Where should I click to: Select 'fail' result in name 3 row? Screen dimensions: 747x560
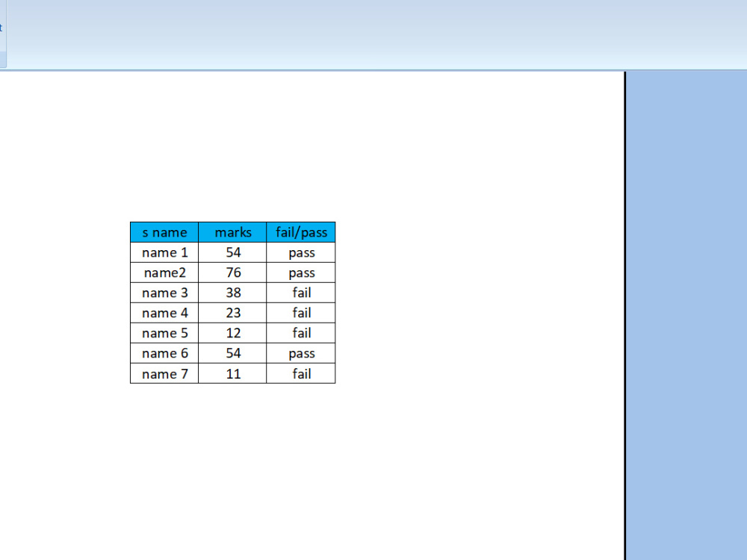click(301, 293)
